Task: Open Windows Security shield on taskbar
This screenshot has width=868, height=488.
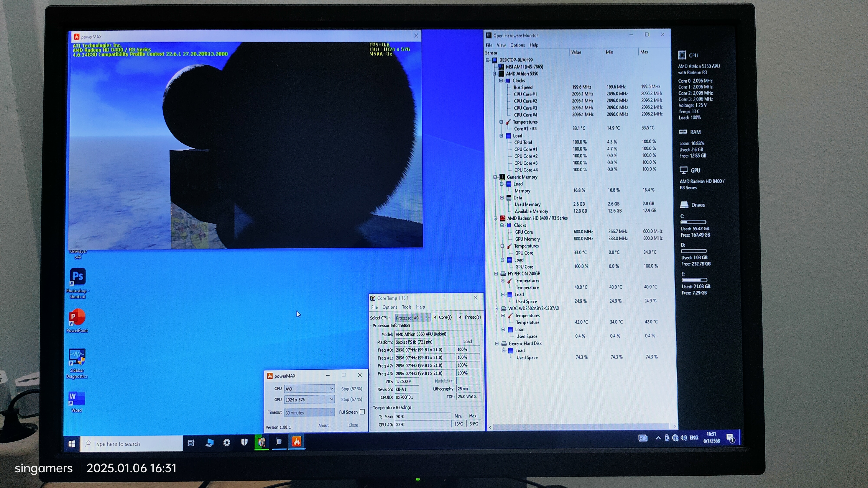Action: [244, 442]
